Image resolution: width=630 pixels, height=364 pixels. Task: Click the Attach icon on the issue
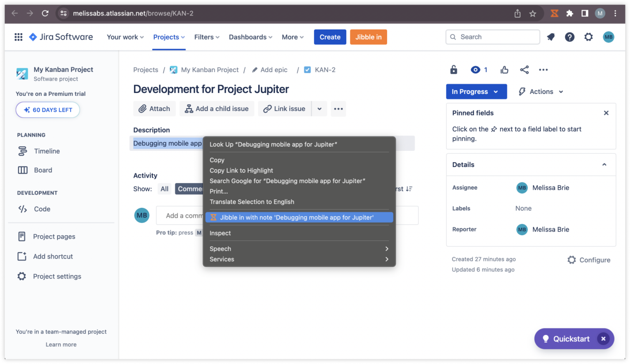tap(143, 109)
